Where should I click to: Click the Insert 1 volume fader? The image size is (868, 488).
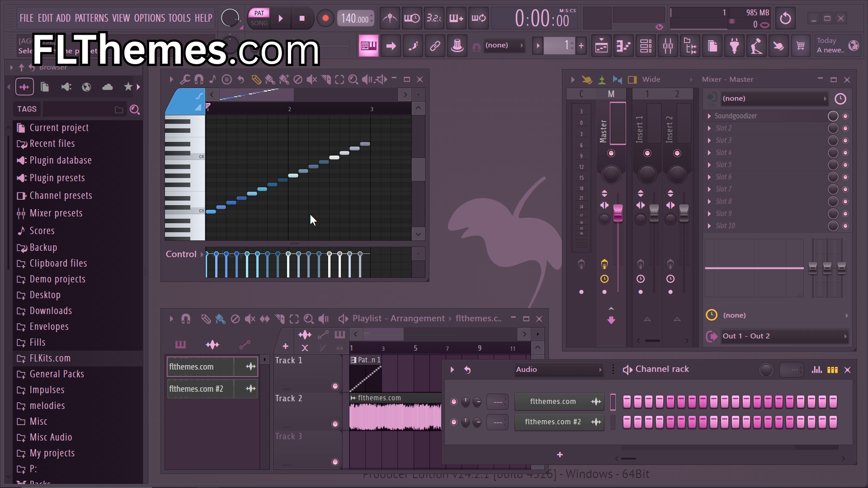[654, 213]
